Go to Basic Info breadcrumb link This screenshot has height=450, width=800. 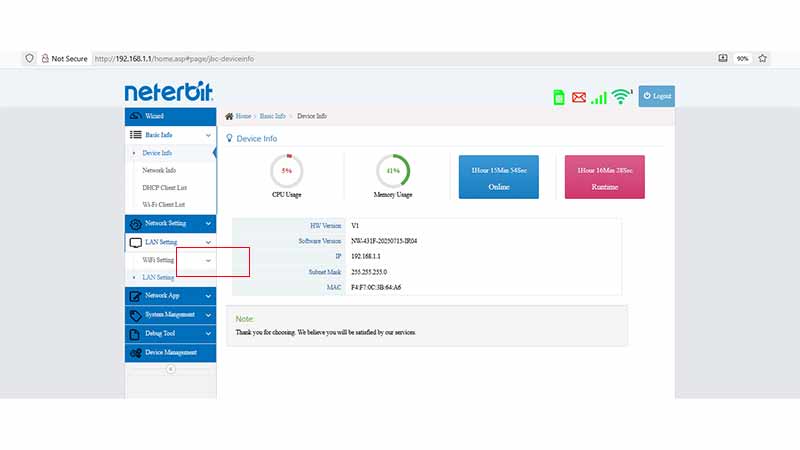point(272,116)
